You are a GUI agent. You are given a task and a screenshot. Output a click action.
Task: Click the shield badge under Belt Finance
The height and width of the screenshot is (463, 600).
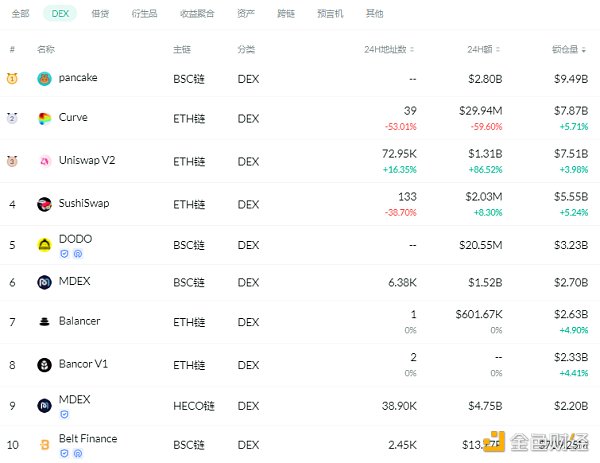tap(64, 453)
